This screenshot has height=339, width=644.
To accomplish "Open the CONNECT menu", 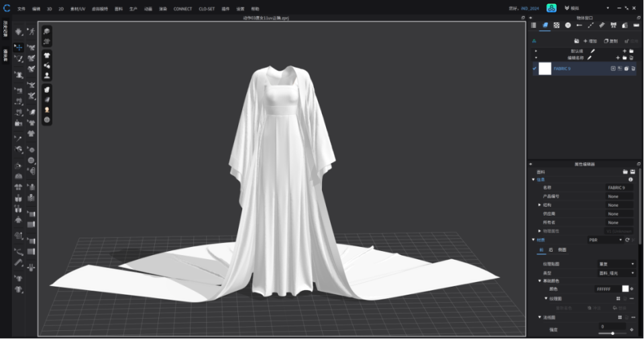I will tap(182, 9).
